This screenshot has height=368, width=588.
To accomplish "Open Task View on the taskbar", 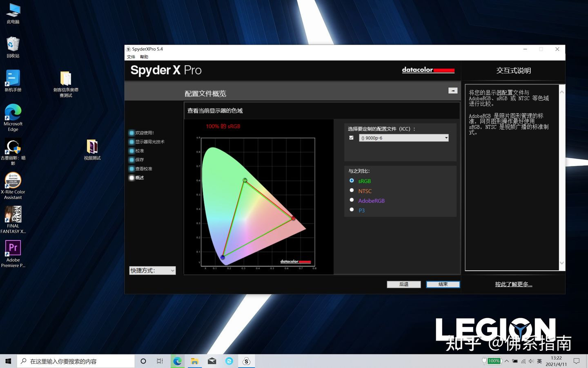I will pos(160,361).
